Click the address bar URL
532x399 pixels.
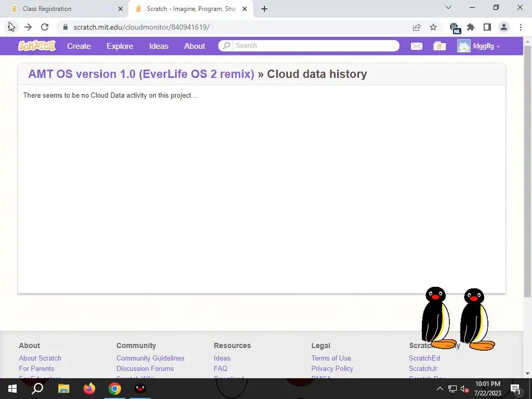(x=141, y=27)
